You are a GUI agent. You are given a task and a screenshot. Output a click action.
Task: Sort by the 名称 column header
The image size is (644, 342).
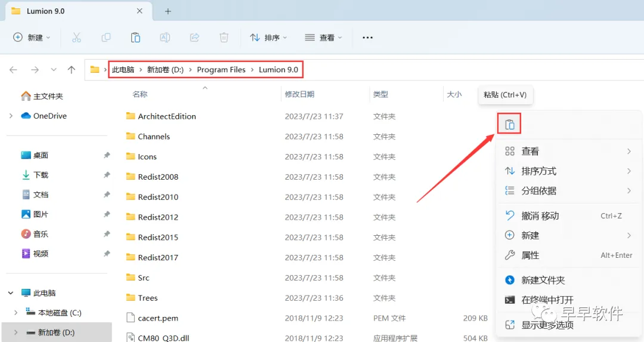coord(140,94)
